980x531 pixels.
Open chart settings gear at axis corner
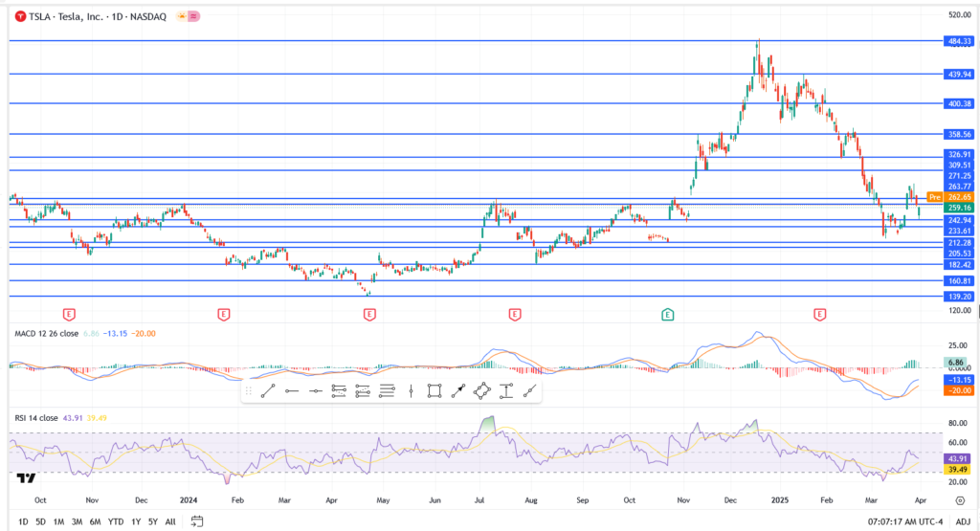(960, 500)
